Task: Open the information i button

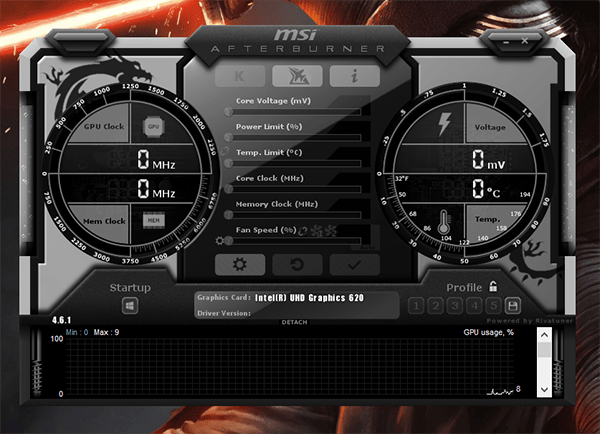Action: pyautogui.click(x=355, y=76)
